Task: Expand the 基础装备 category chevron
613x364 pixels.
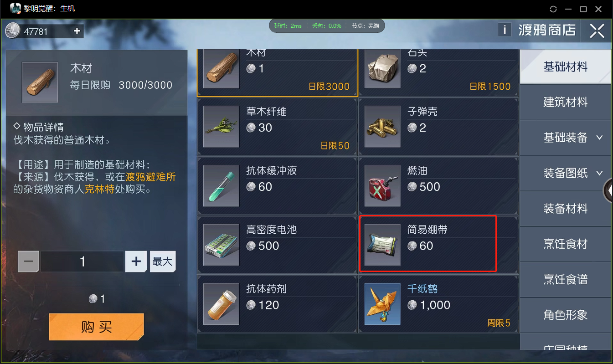Action: tap(599, 138)
